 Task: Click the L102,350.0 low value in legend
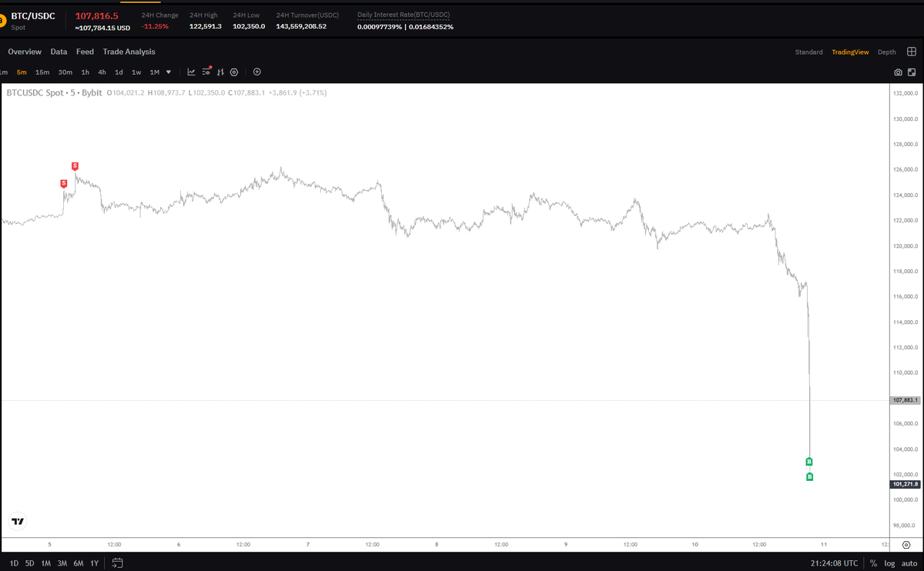tap(206, 92)
